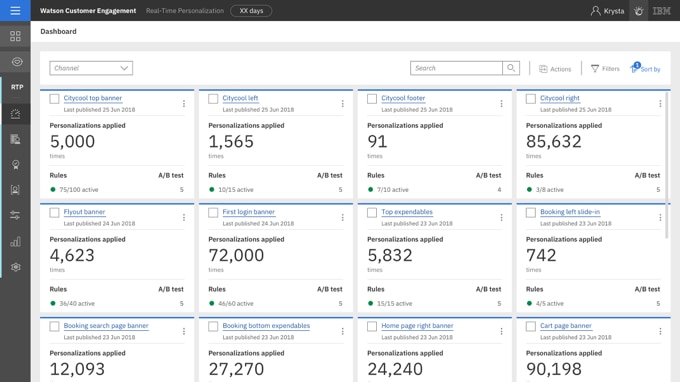Open overflow menu on Citycool footer card
The height and width of the screenshot is (382, 680).
tap(501, 104)
